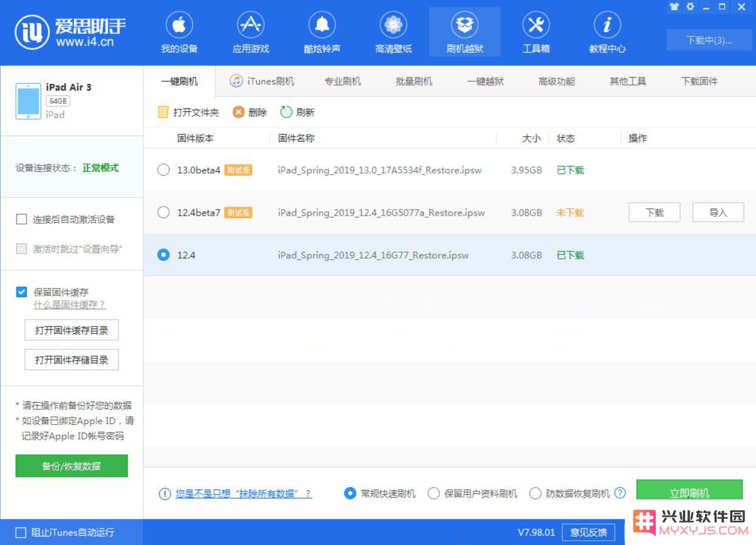Open 下载中(3) downloads button
Image resolution: width=756 pixels, height=545 pixels.
709,40
